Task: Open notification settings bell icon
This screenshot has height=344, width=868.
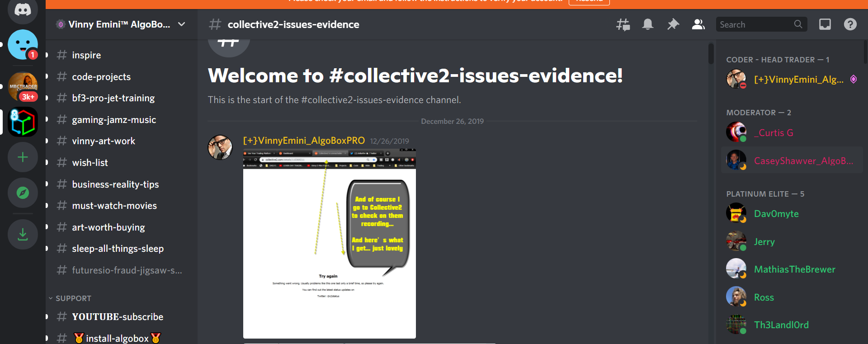Action: click(648, 24)
